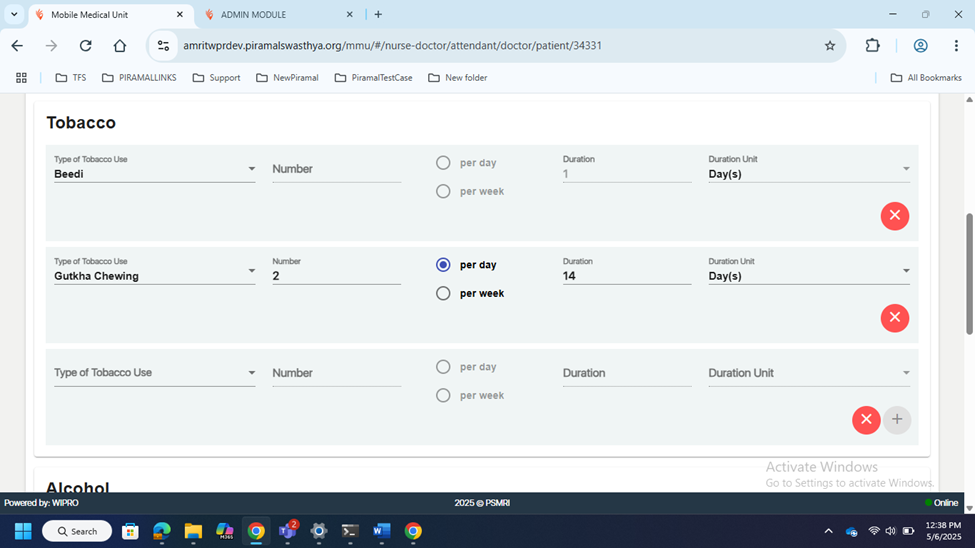Image resolution: width=975 pixels, height=548 pixels.
Task: Go back in browser history
Action: pyautogui.click(x=17, y=45)
